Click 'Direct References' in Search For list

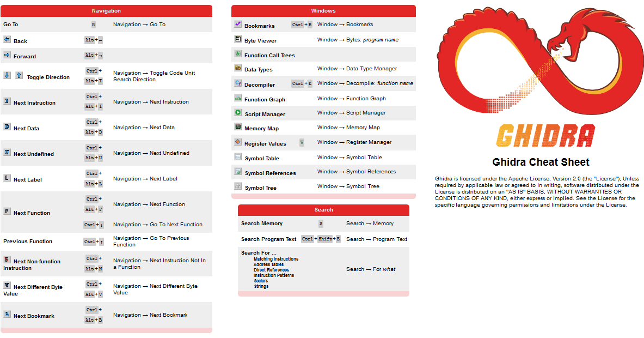[272, 270]
